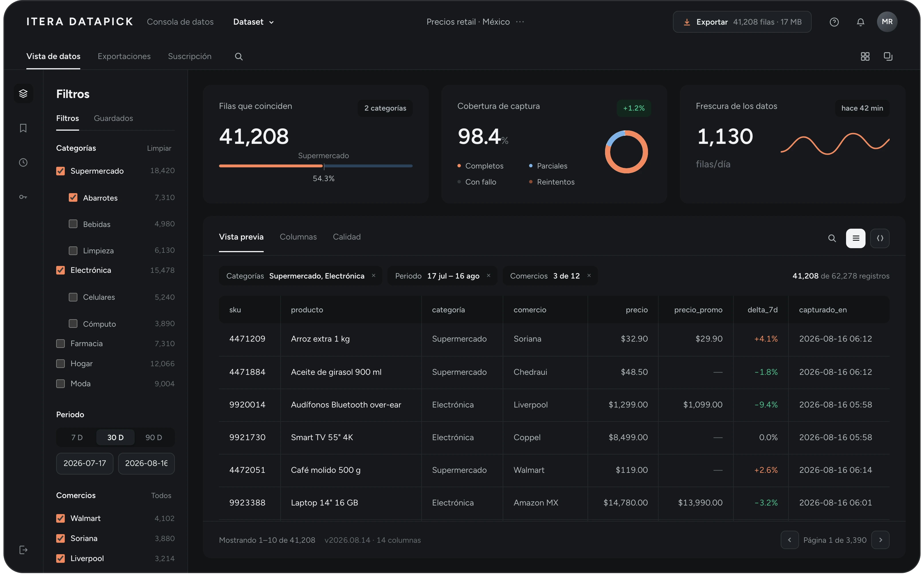Uncheck the Walmart store

click(60, 518)
